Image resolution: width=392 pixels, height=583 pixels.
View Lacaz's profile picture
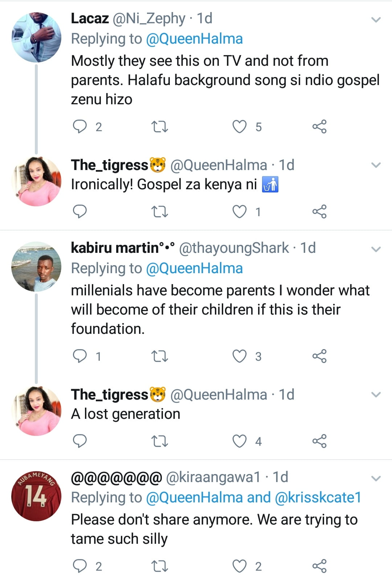pyautogui.click(x=36, y=37)
